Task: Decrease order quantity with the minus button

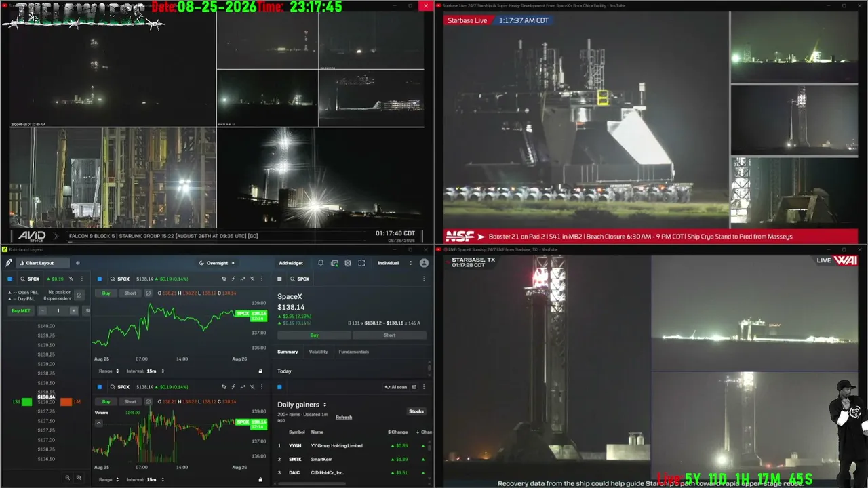Action: pos(42,310)
